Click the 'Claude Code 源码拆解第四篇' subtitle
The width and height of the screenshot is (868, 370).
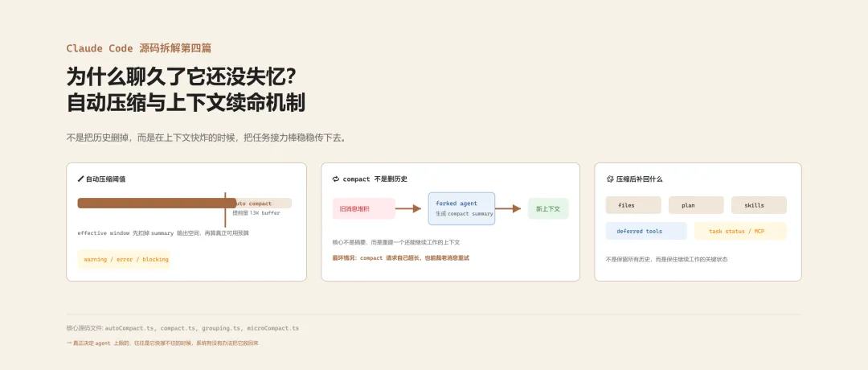tap(139, 48)
